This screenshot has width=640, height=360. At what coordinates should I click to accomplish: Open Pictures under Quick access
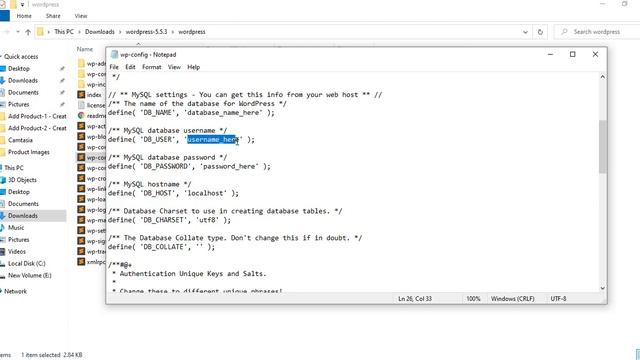pos(19,104)
